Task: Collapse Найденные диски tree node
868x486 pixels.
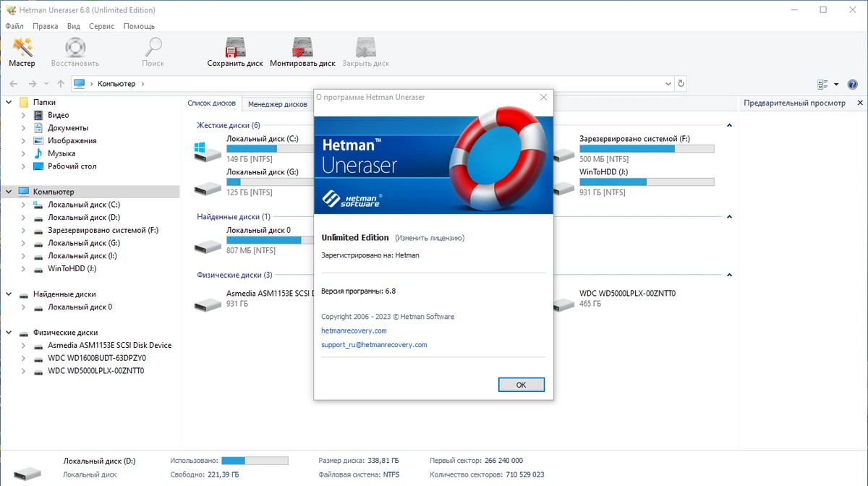Action: point(9,294)
